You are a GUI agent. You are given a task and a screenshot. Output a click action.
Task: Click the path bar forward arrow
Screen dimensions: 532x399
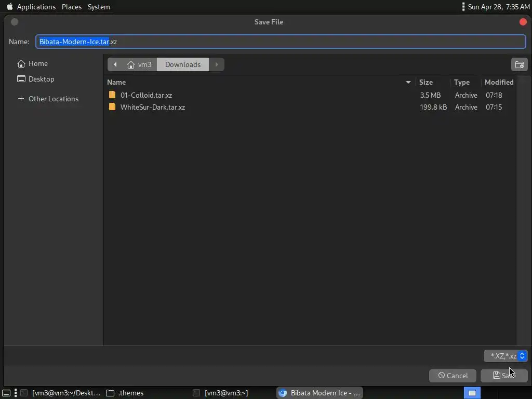(x=217, y=64)
